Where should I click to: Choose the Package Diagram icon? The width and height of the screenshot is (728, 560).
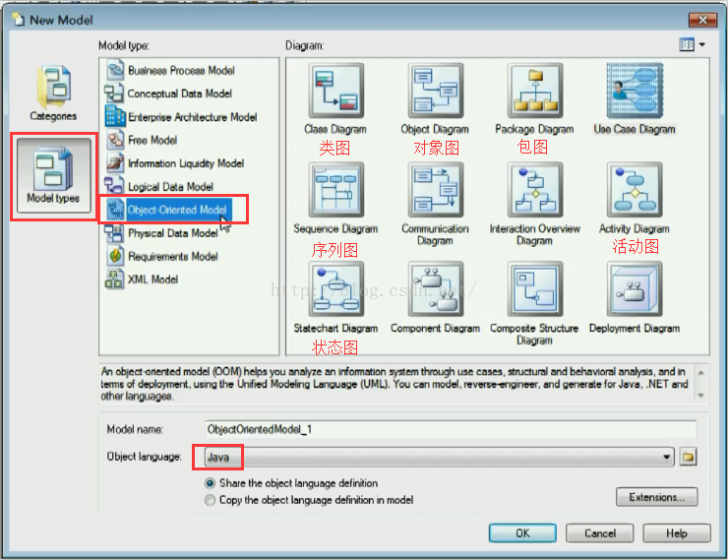point(535,91)
